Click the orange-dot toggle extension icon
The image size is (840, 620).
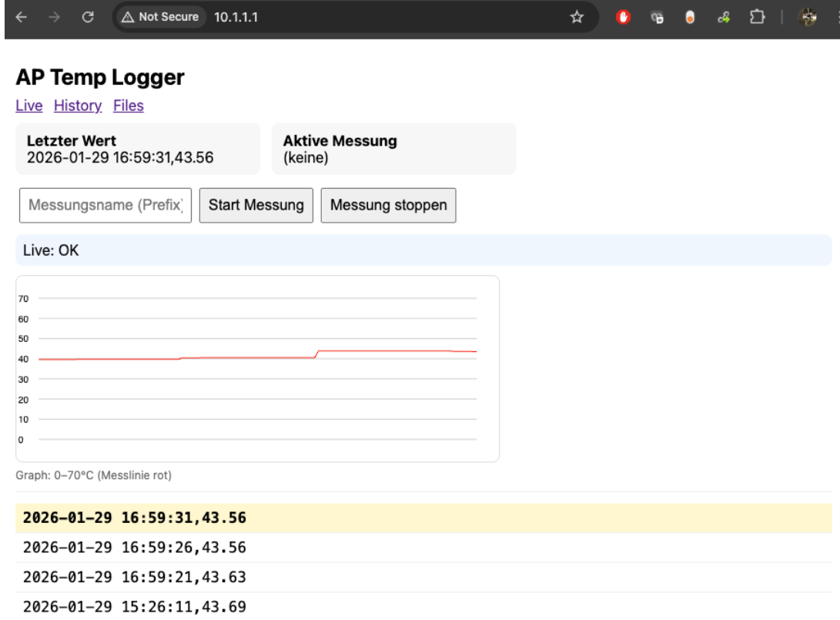(x=691, y=18)
